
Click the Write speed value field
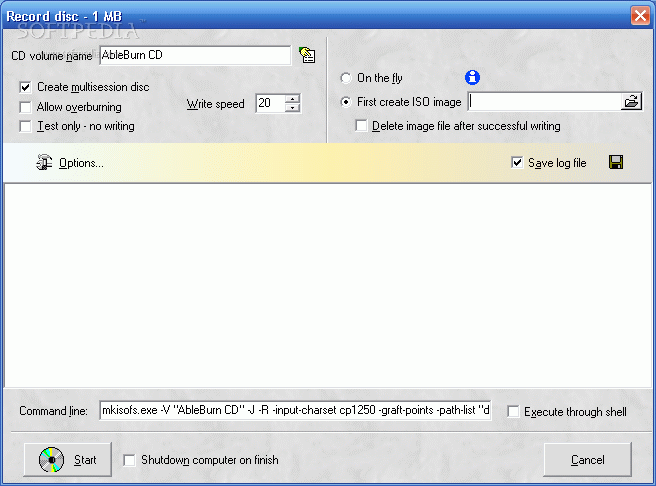pos(271,103)
